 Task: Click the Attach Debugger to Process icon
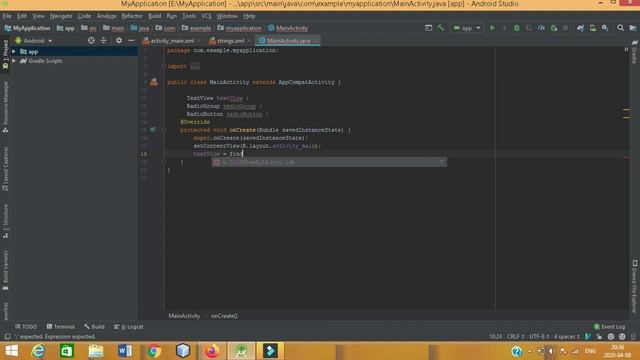coord(553,28)
